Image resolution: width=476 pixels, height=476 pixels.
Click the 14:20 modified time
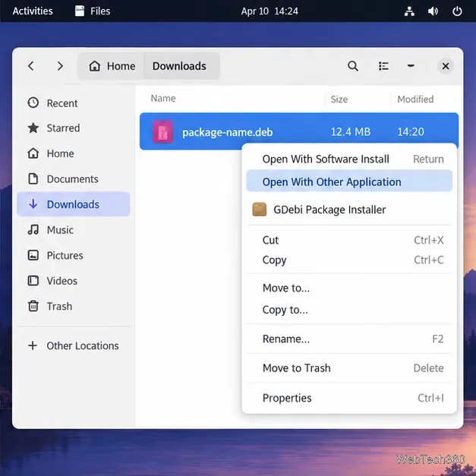[411, 132]
